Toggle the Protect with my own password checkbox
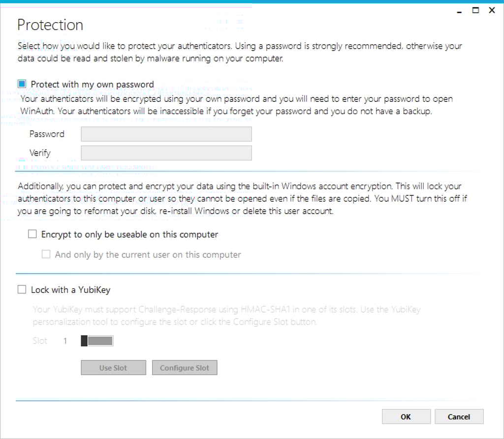 pyautogui.click(x=22, y=84)
